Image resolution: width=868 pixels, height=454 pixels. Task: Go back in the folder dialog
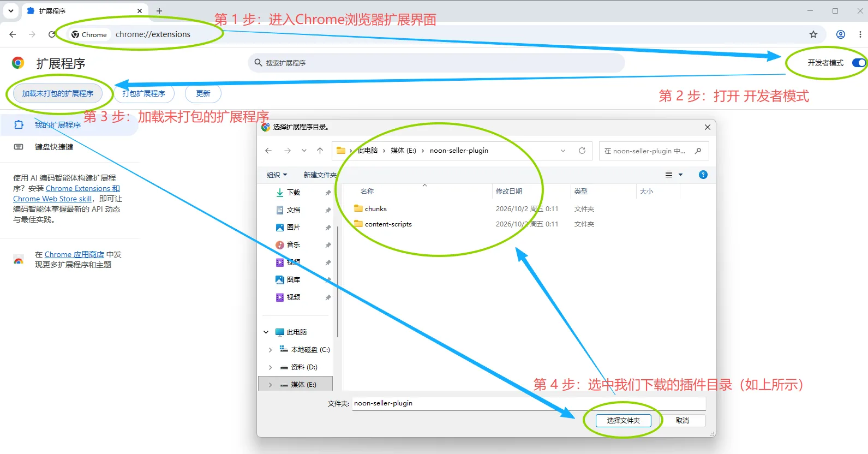click(x=268, y=151)
